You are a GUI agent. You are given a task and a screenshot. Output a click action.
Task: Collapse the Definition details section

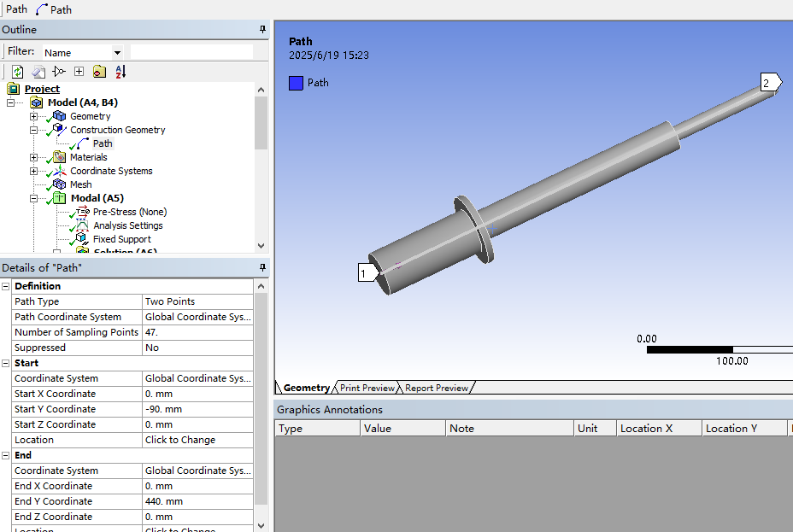tap(6, 286)
